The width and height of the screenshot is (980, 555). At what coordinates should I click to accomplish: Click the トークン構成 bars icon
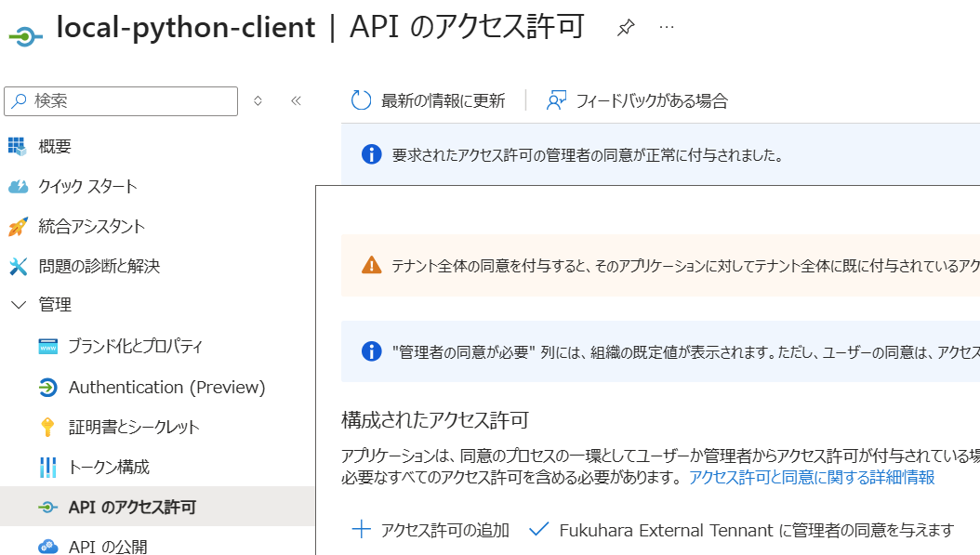(x=47, y=467)
